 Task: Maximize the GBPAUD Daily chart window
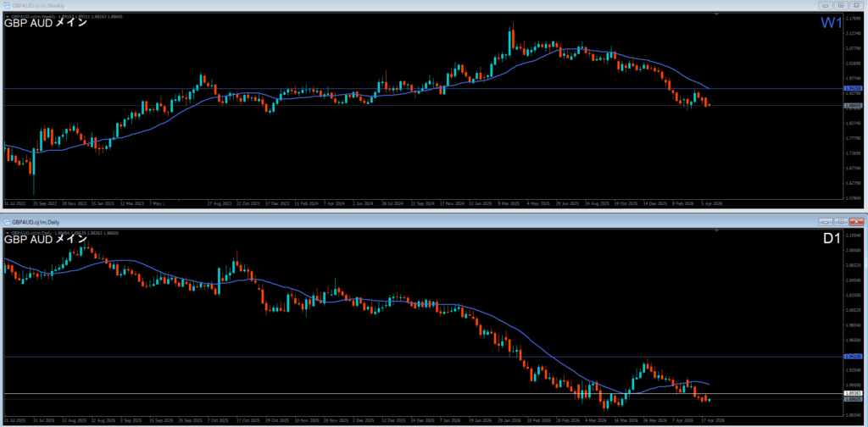[841, 221]
